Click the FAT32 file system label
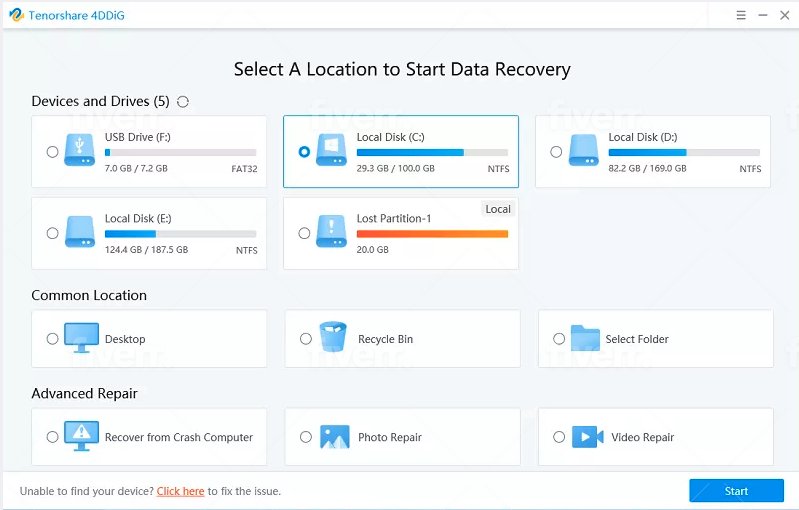The height and width of the screenshot is (510, 799). 244,169
